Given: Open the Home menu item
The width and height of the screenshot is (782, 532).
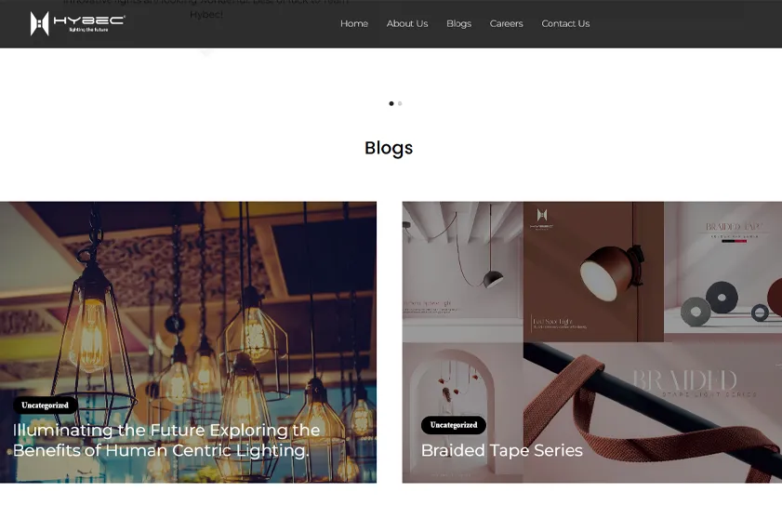Looking at the screenshot, I should 354,23.
